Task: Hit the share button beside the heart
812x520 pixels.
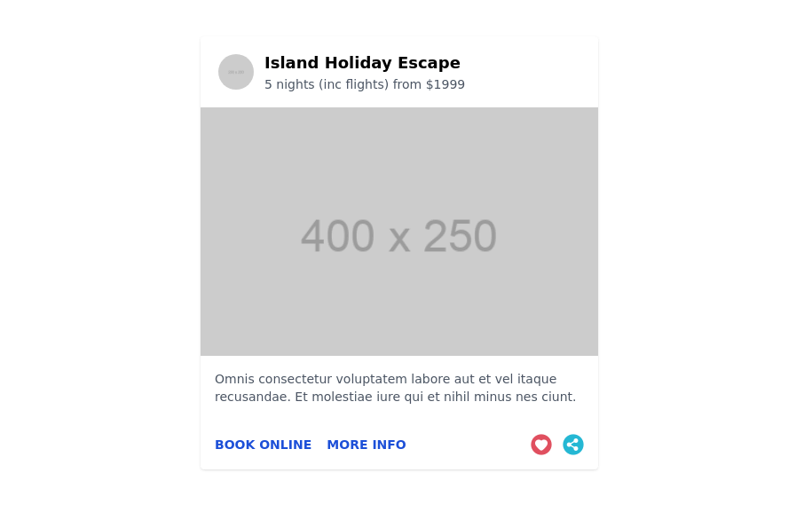Action: (573, 445)
